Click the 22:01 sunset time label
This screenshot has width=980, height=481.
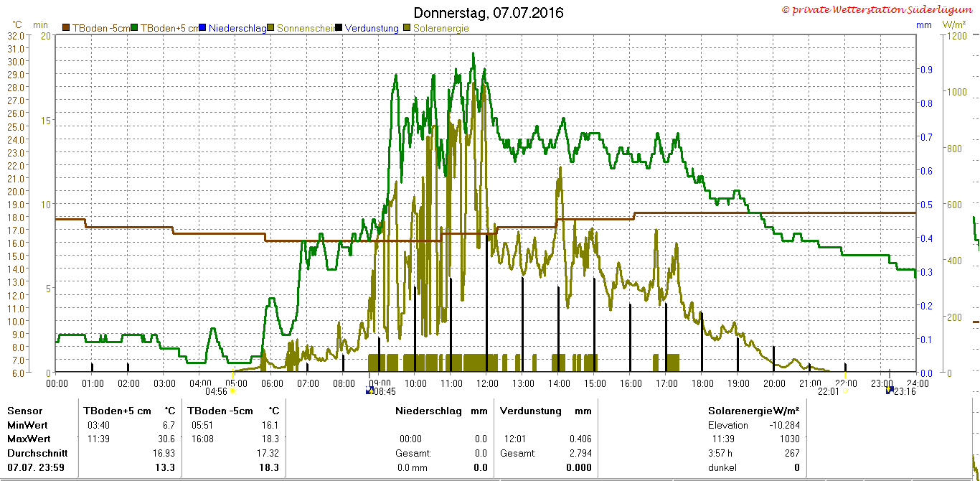click(828, 391)
